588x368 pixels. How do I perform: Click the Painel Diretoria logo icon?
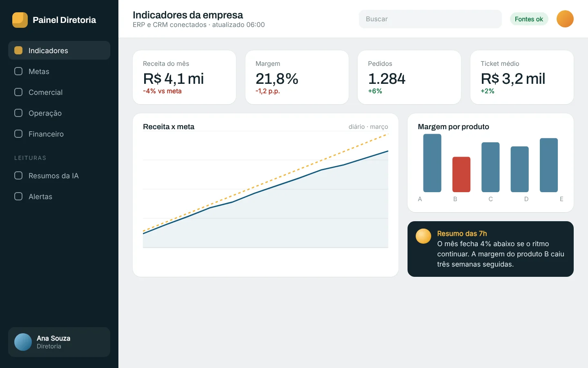20,20
